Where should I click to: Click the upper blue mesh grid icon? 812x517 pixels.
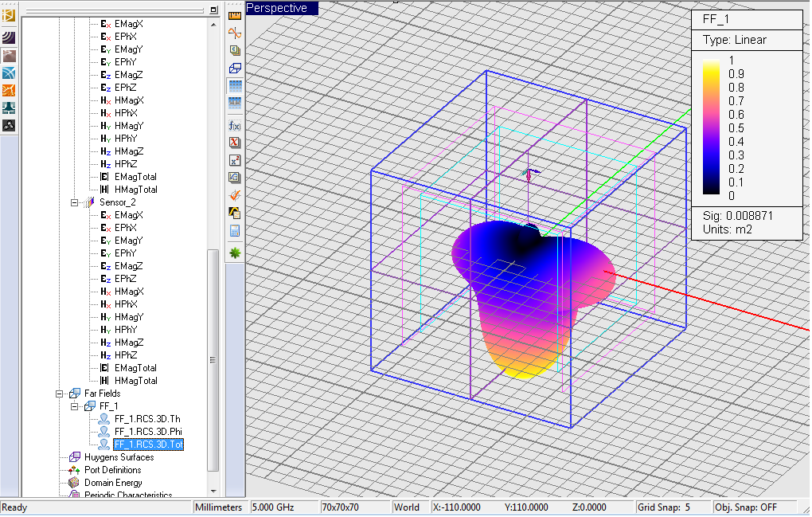coord(235,86)
